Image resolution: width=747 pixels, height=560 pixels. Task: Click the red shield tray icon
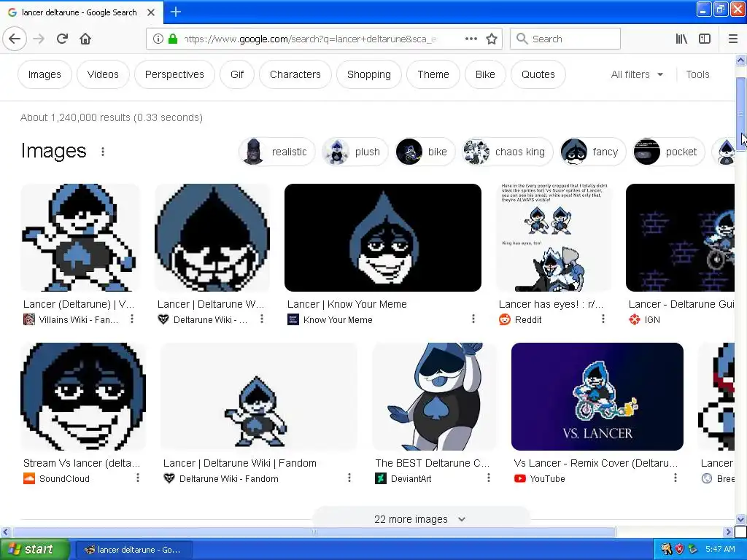coord(679,550)
